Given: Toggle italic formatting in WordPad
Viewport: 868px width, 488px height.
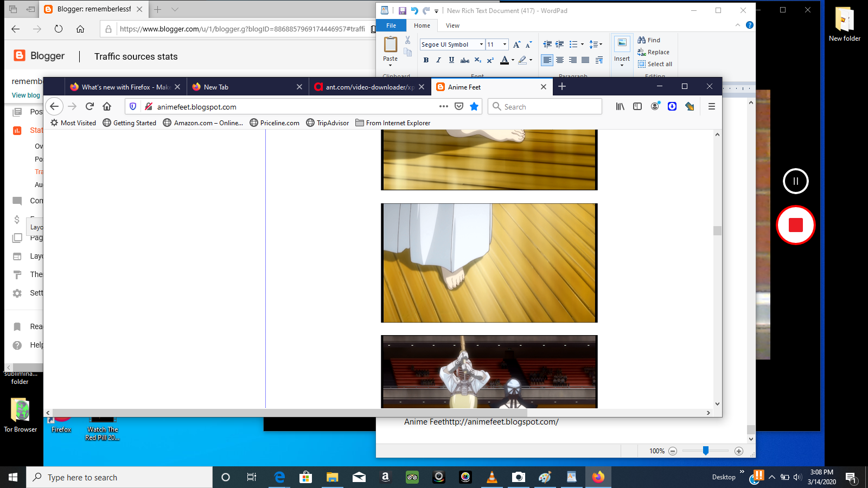Looking at the screenshot, I should [439, 60].
